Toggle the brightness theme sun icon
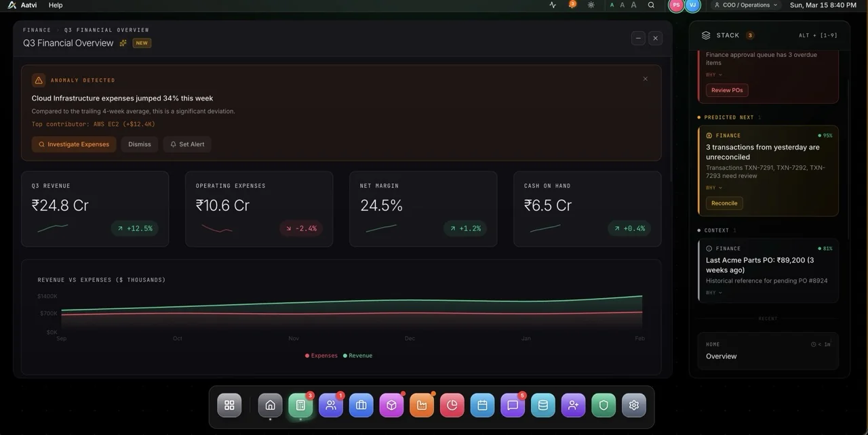The width and height of the screenshot is (868, 435). coord(591,5)
